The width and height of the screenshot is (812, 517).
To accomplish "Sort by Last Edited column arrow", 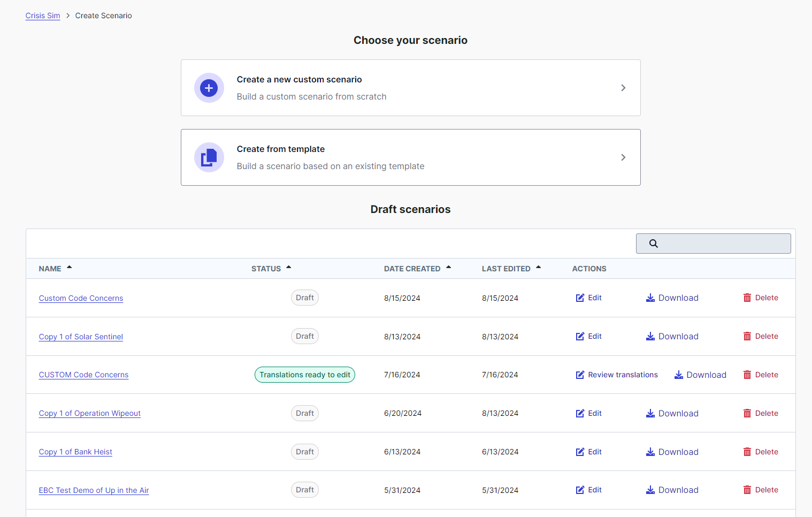I will pyautogui.click(x=539, y=268).
